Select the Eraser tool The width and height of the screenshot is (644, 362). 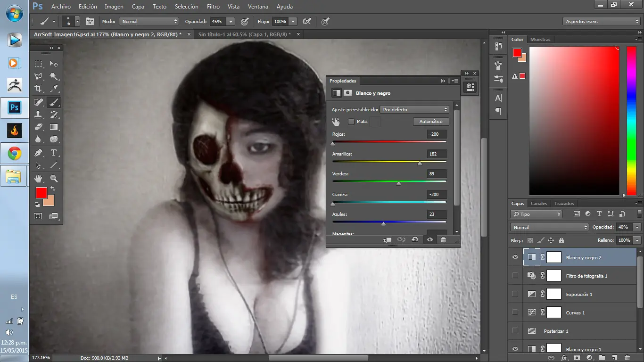[x=38, y=127]
